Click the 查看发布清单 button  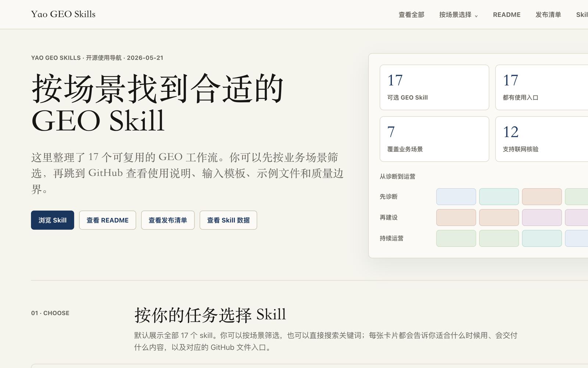pos(168,220)
